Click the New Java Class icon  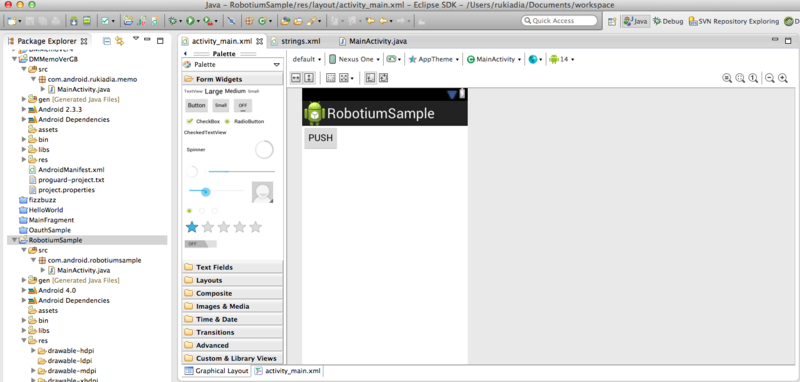(x=262, y=21)
